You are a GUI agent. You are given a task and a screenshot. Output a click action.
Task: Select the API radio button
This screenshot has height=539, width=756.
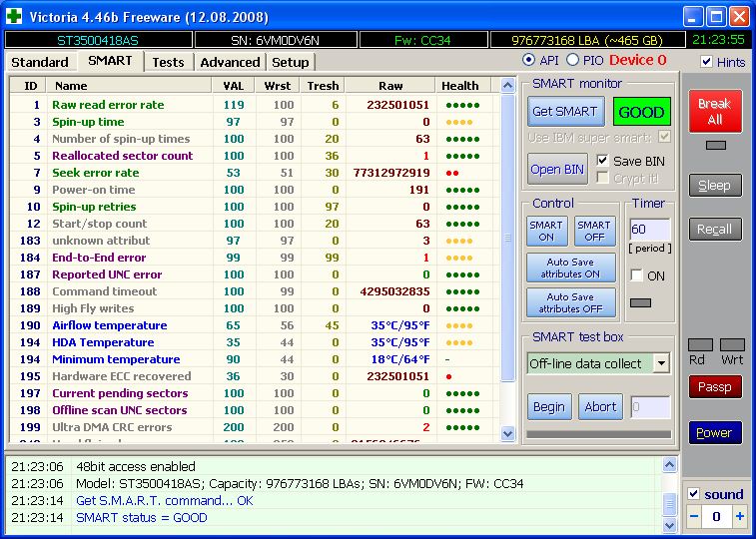(529, 60)
